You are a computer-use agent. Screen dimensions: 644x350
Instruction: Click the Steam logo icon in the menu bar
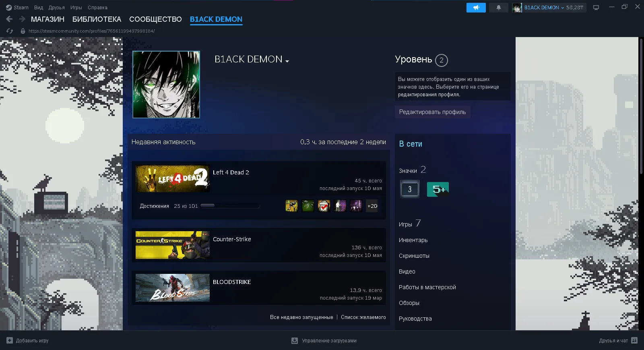(9, 8)
